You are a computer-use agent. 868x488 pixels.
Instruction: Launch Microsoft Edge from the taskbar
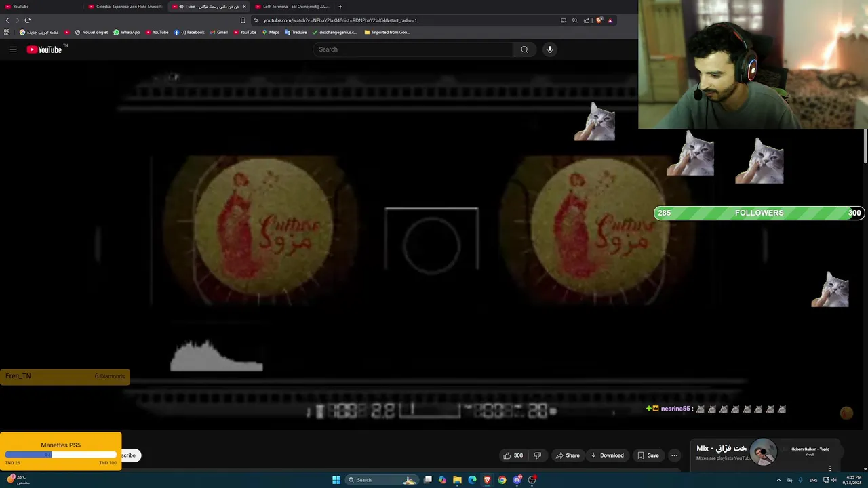[x=472, y=480]
